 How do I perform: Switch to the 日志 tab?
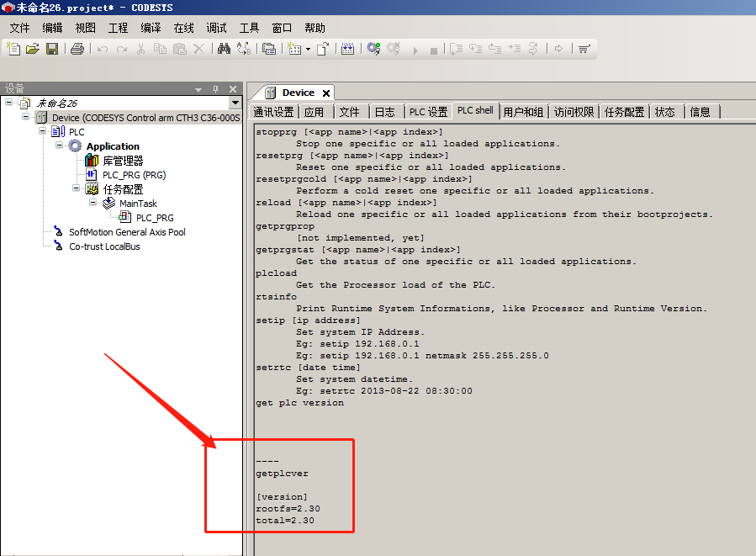(385, 112)
